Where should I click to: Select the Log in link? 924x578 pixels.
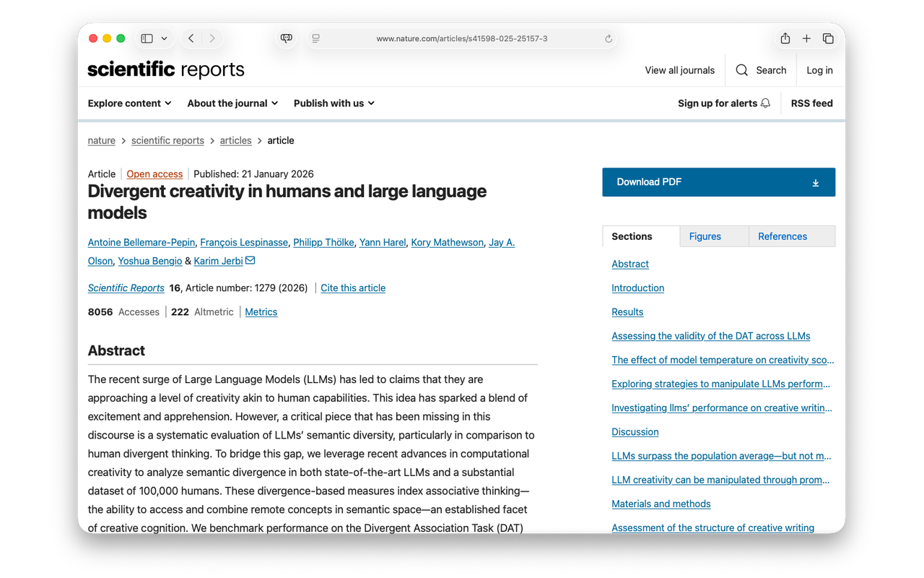coord(819,70)
